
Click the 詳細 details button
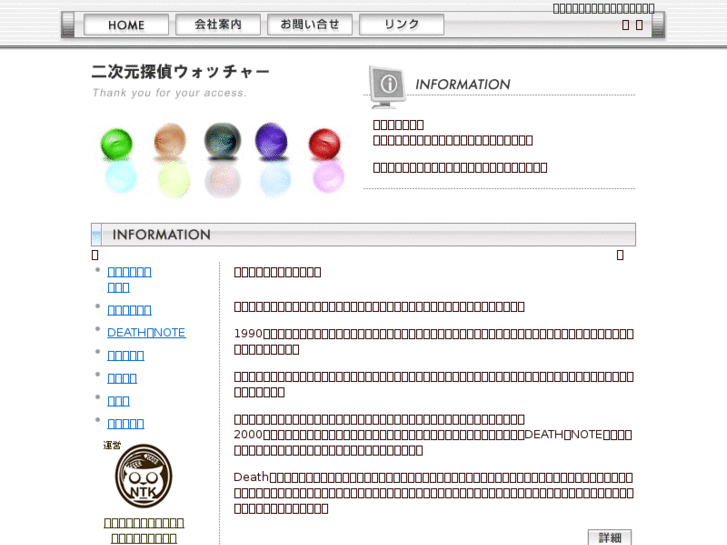[610, 537]
